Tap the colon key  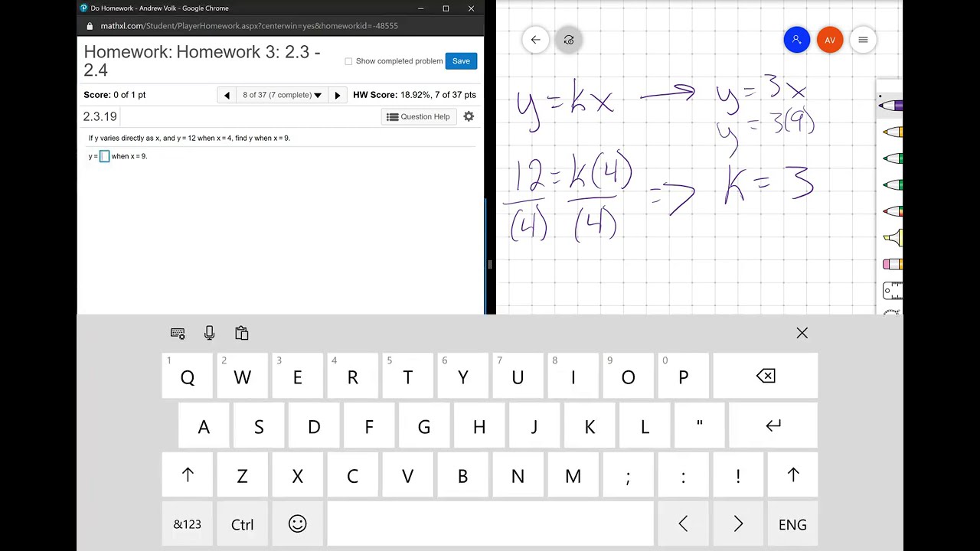[684, 475]
